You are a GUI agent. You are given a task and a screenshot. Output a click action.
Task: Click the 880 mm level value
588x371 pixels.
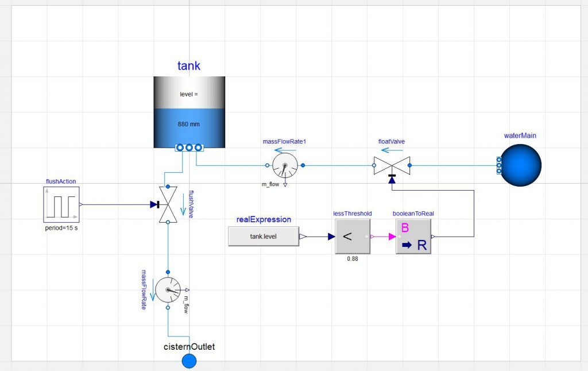188,124
